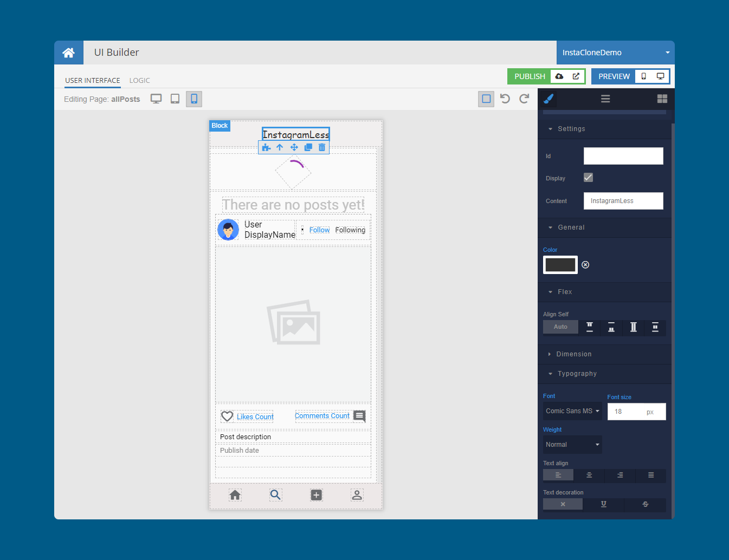Image resolution: width=729 pixels, height=560 pixels.
Task: Click the comments bubble icon
Action: [x=359, y=416]
